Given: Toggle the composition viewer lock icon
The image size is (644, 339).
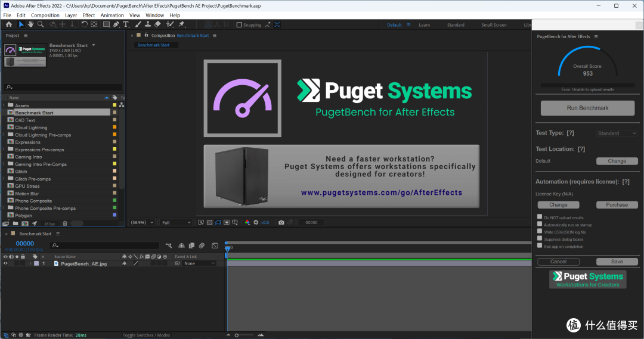Looking at the screenshot, I should pyautogui.click(x=146, y=35).
